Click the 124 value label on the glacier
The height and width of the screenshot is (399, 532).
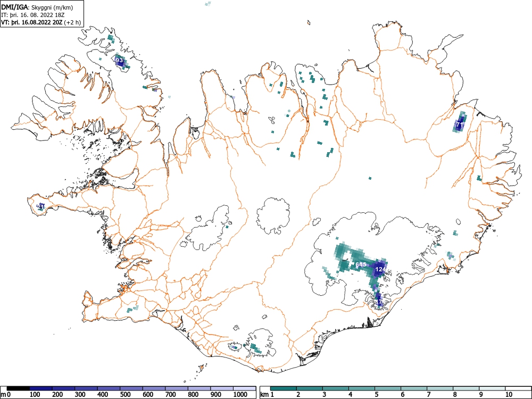coord(381,269)
